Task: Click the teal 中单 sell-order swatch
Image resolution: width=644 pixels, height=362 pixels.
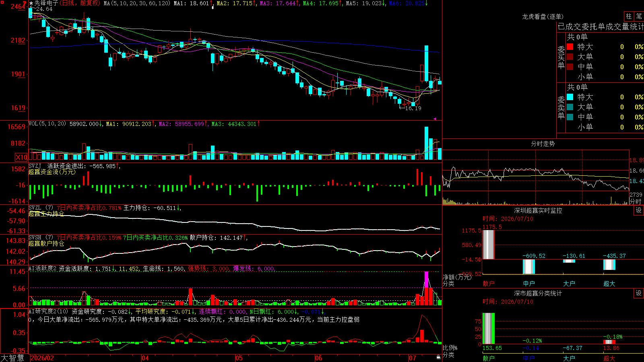Action: coord(570,117)
